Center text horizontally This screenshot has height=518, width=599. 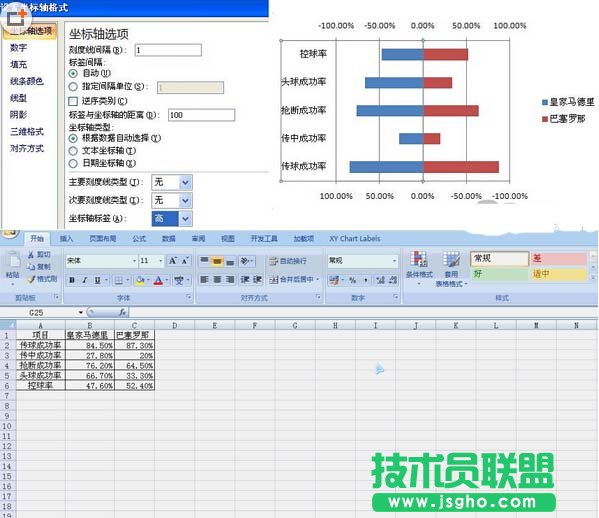point(217,280)
